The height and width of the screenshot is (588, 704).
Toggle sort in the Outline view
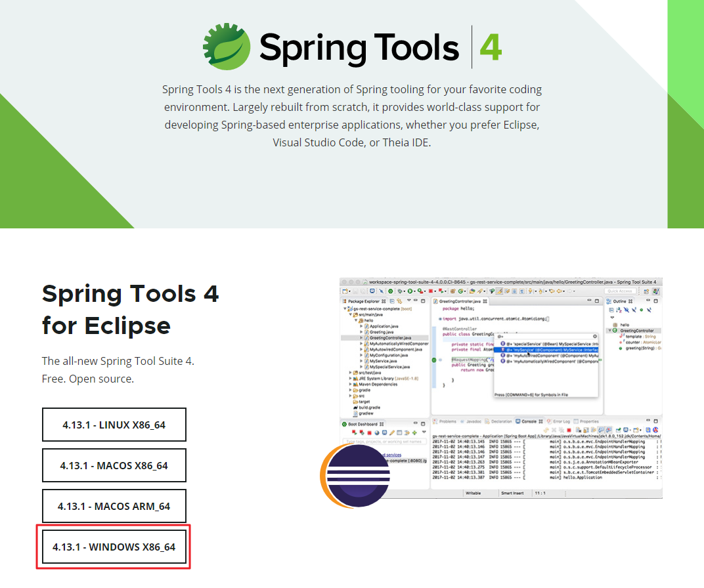(618, 309)
